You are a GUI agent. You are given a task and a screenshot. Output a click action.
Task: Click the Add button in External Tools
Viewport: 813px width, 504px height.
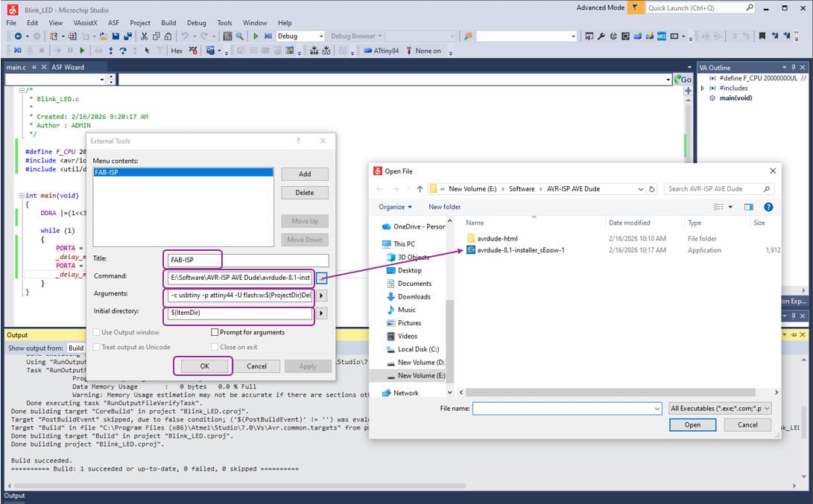tap(305, 174)
